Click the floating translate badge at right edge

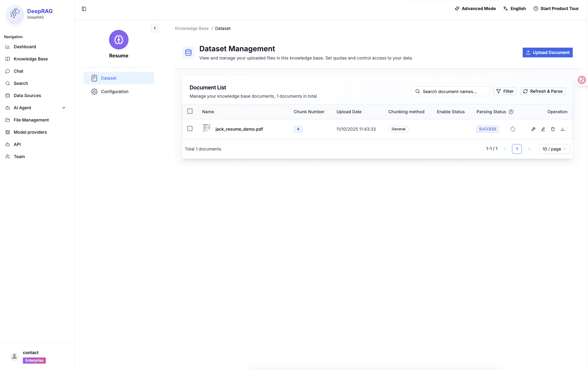[x=582, y=80]
